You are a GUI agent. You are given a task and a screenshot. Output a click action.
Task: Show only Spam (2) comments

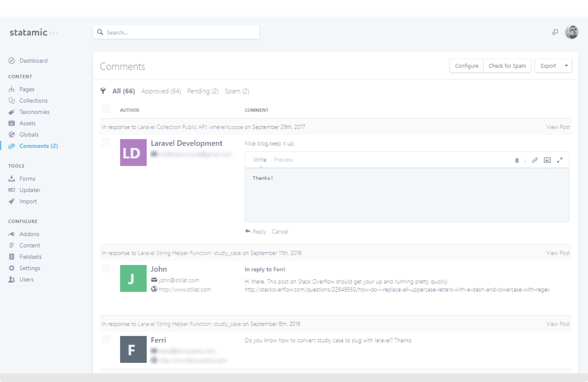point(237,91)
